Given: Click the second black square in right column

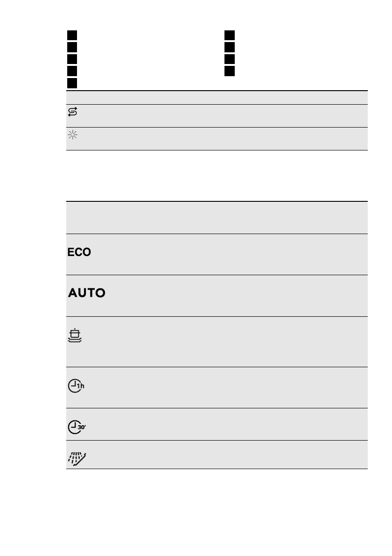Looking at the screenshot, I should tap(229, 47).
